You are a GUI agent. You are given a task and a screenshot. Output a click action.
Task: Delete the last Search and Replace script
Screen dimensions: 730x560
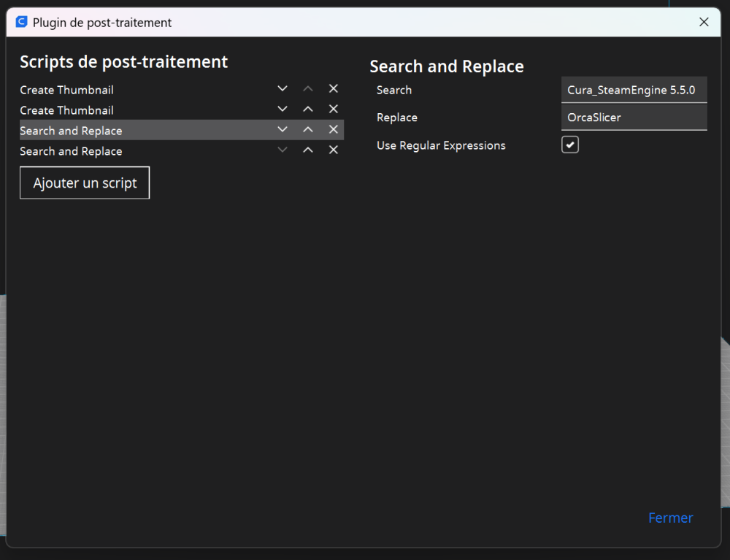[x=334, y=150]
